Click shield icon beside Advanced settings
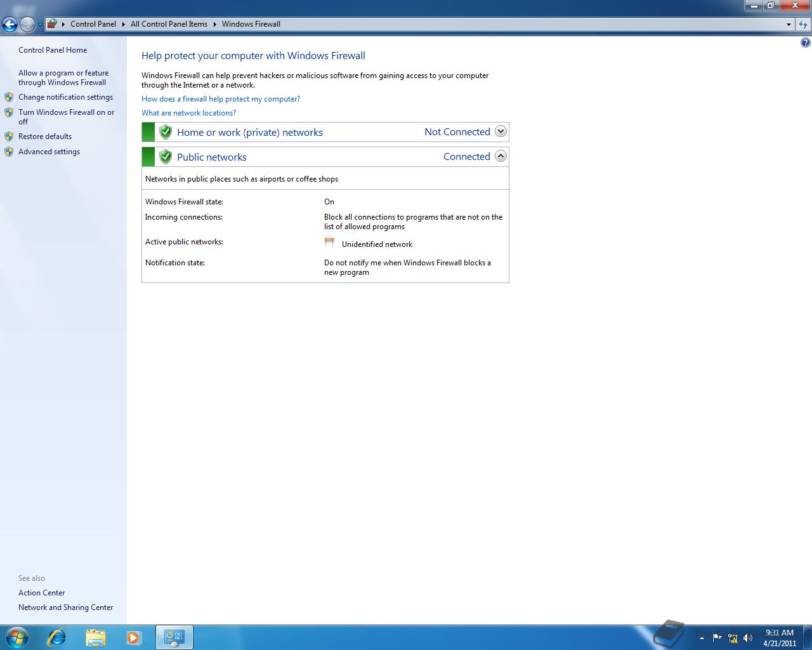The image size is (812, 650). pos(9,152)
